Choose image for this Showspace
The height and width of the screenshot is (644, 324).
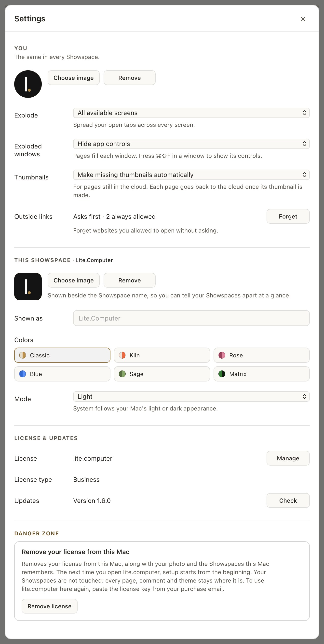click(74, 280)
